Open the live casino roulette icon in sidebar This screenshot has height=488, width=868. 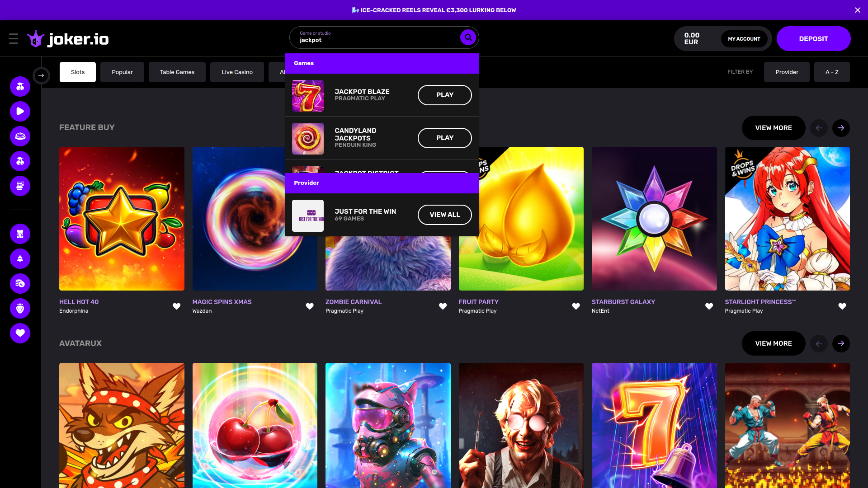pyautogui.click(x=20, y=136)
